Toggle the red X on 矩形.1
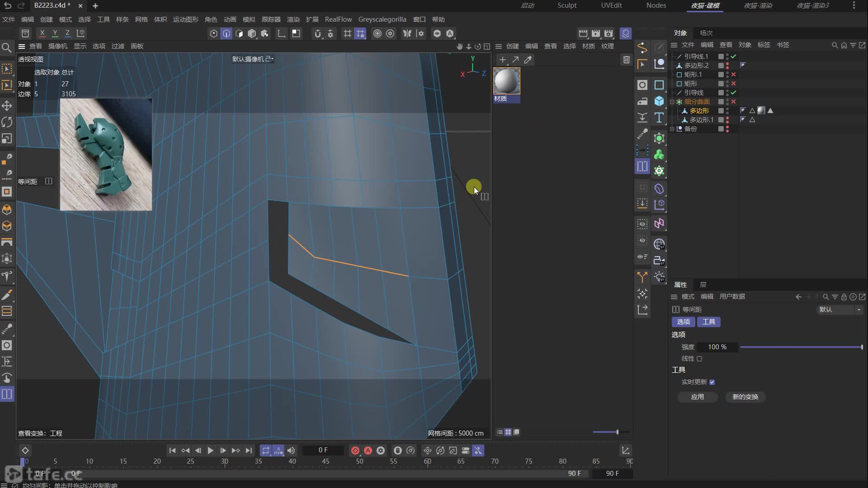Screen dimensions: 868x488 click(x=733, y=75)
